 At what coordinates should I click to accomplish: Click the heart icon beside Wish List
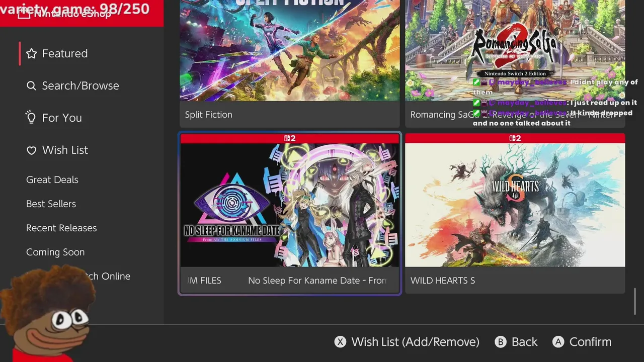click(x=31, y=150)
